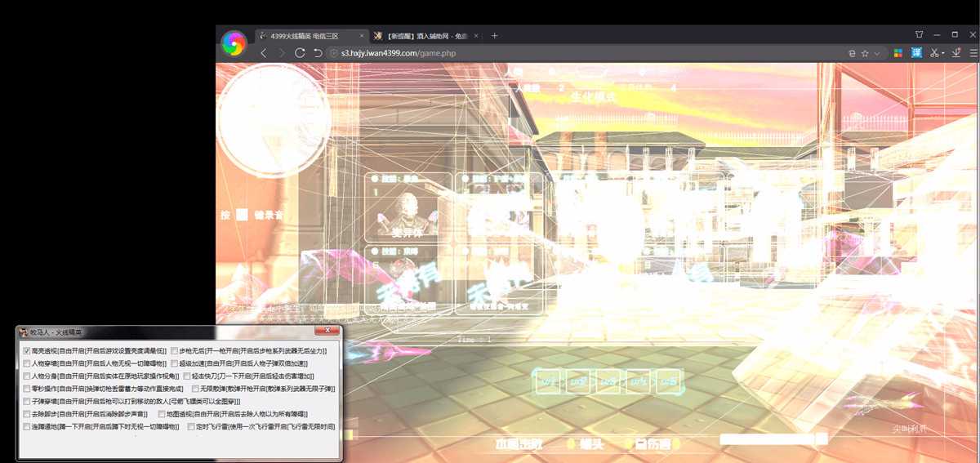Expand the screenshot tool dropdown arrow

click(943, 53)
